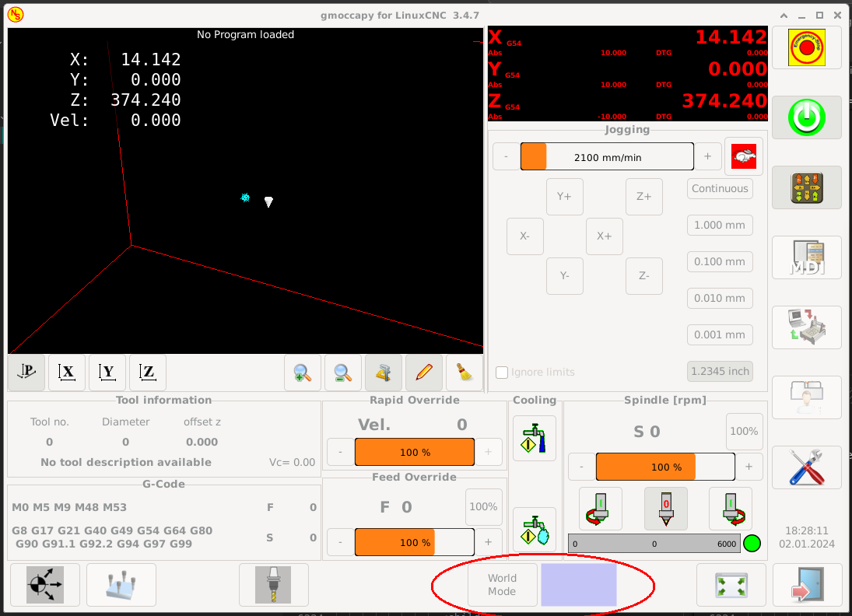Increase Spindle override with plus button
Screen dimensions: 852x616
click(749, 467)
